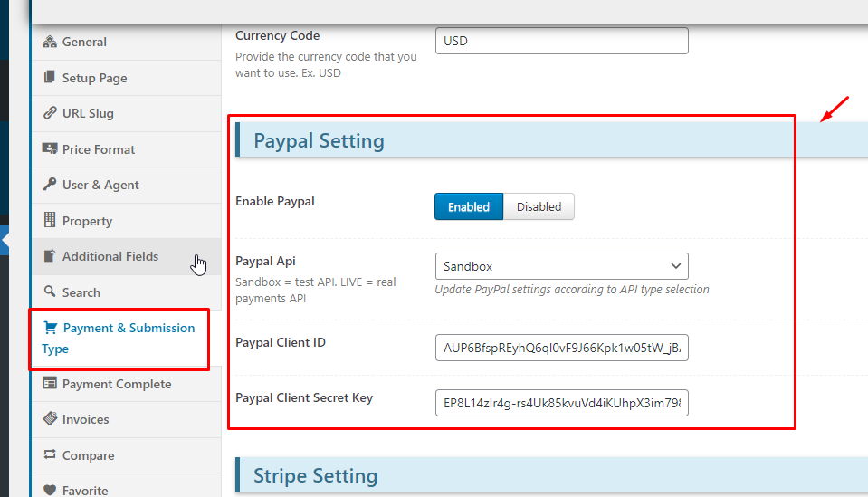Click the Paypal Client ID label

click(x=280, y=342)
